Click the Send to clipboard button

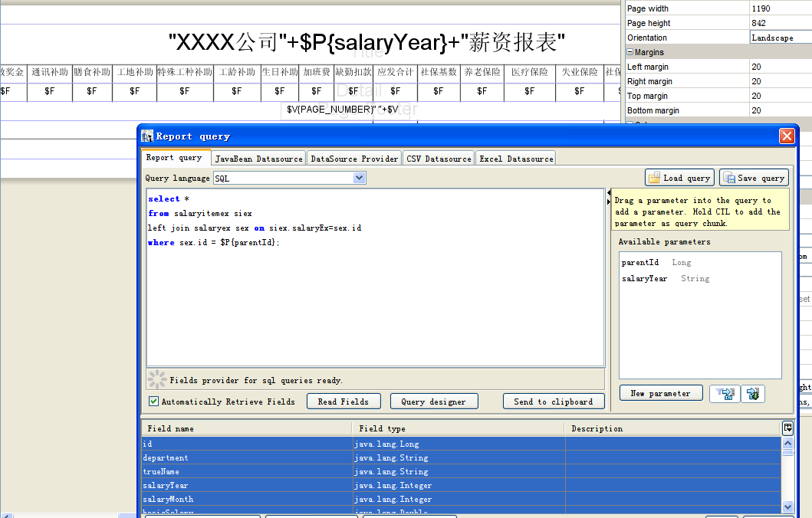(553, 402)
